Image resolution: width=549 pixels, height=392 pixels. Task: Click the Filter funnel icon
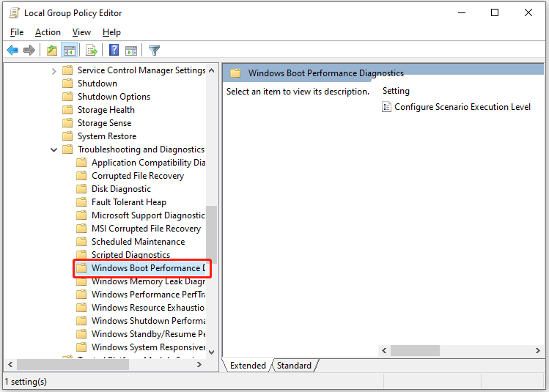click(x=154, y=51)
